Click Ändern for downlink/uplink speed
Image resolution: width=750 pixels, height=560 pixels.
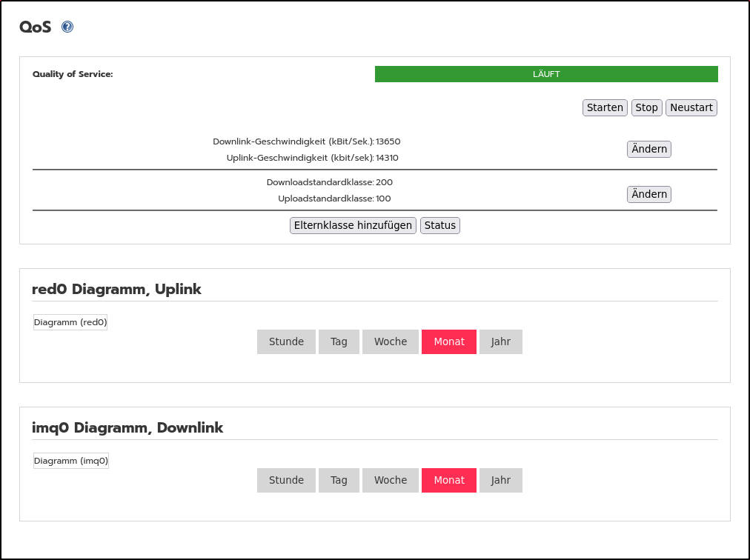pos(649,149)
